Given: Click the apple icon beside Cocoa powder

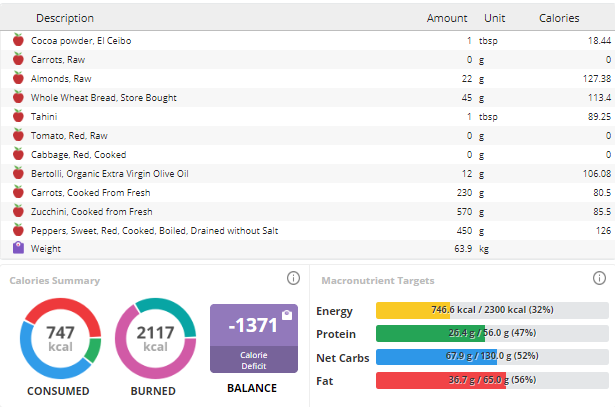Looking at the screenshot, I should tap(18, 40).
